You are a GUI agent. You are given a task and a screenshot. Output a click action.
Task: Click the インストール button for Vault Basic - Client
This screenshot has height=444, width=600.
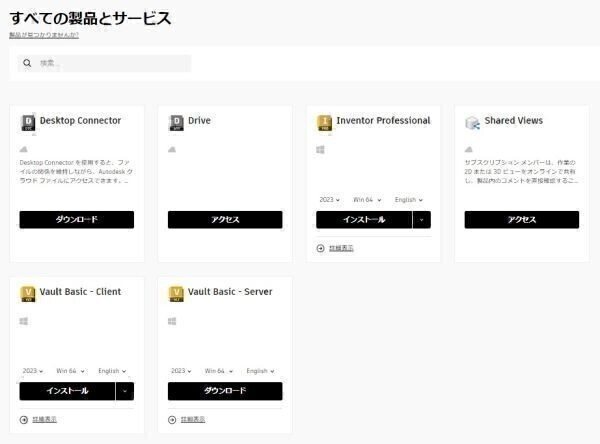(67, 391)
